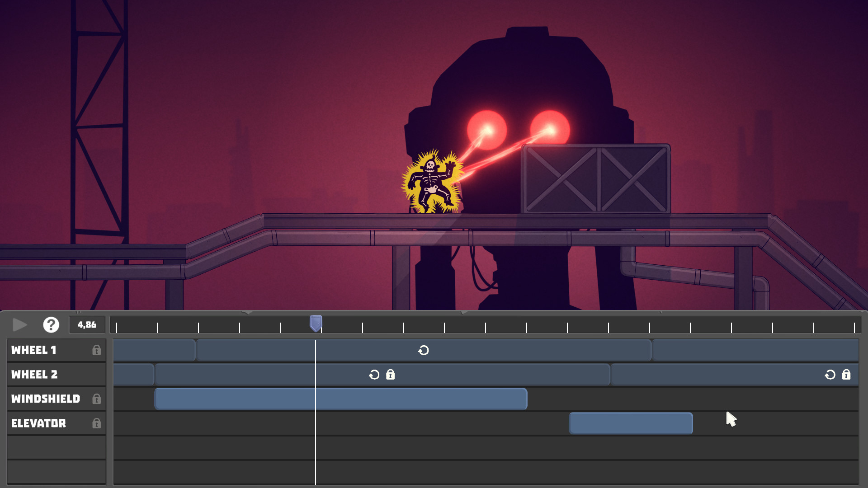The width and height of the screenshot is (868, 488).
Task: Toggle the lock on the WINDSHIELD track
Action: [96, 399]
